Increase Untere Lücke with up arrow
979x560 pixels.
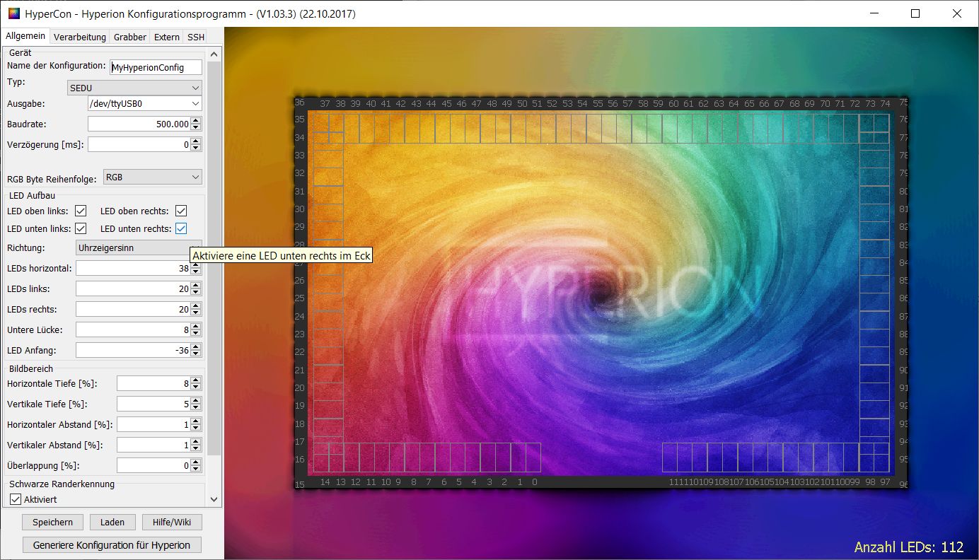[196, 327]
